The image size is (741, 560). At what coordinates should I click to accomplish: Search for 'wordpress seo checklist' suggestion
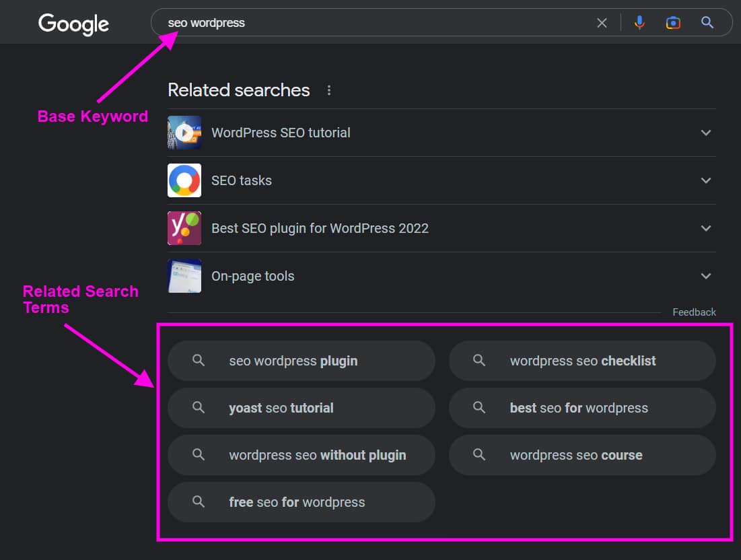click(582, 361)
